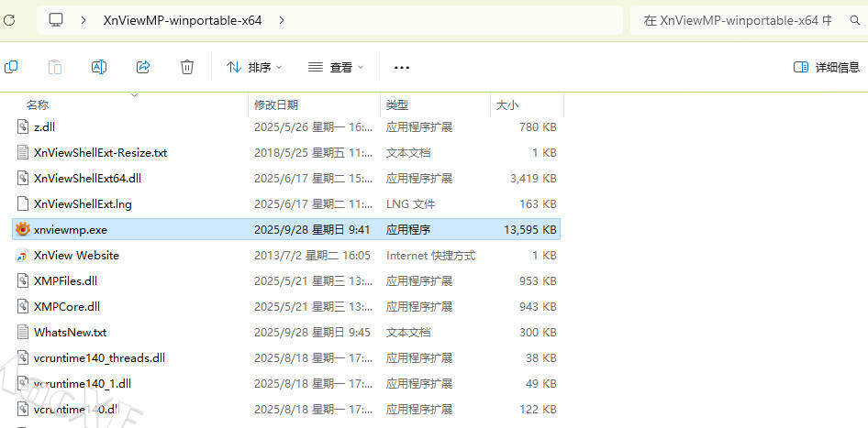Click the XnViewShellExt-Resize.txt document icon
868x428 pixels.
[x=22, y=153]
